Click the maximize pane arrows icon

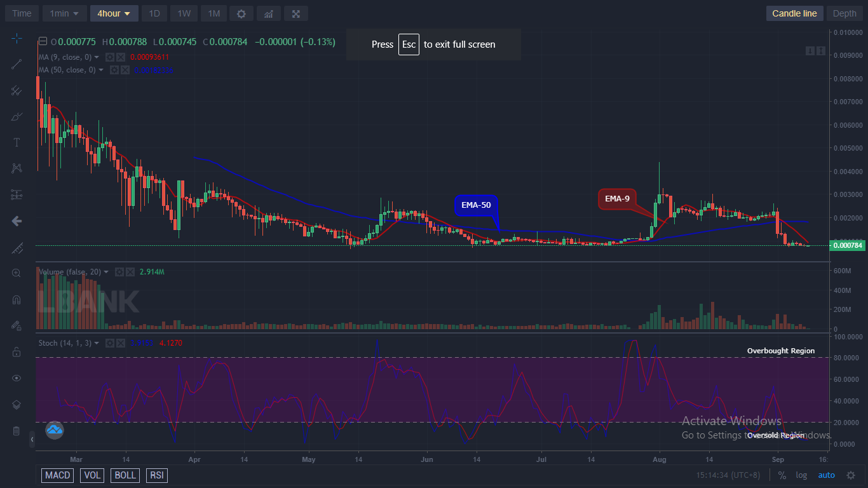(x=820, y=51)
